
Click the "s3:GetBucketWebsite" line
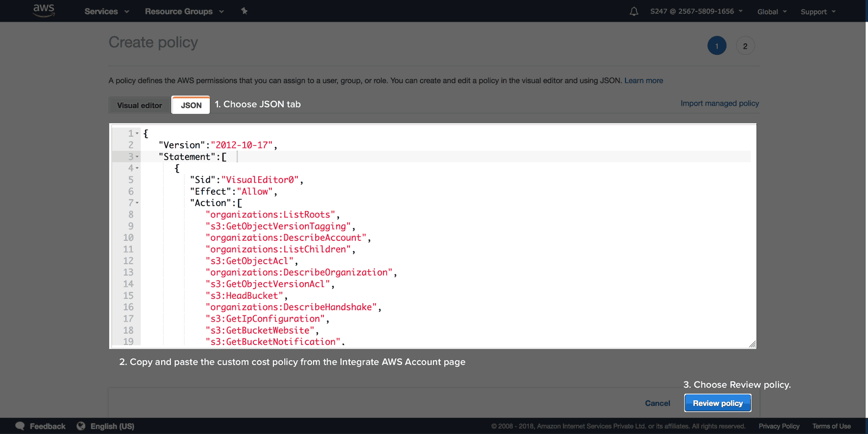262,330
